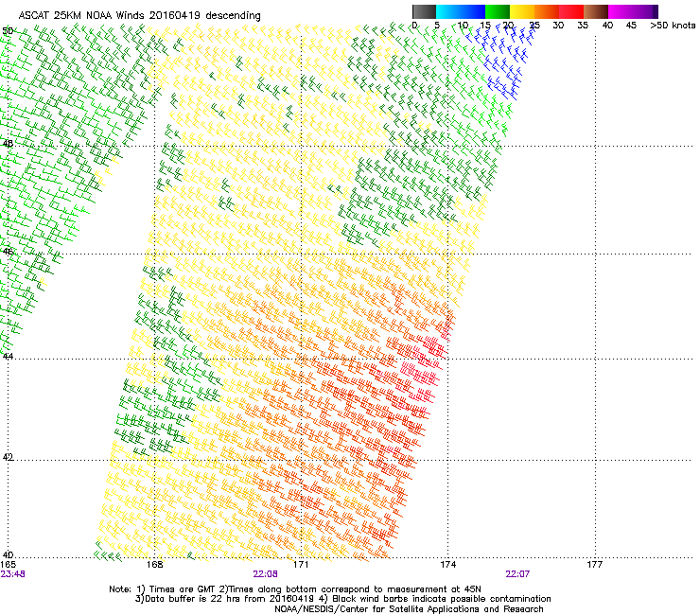This screenshot has height=615, width=700.
Task: Click the cyan-blue 5-15 knots color band
Action: [x=461, y=11]
